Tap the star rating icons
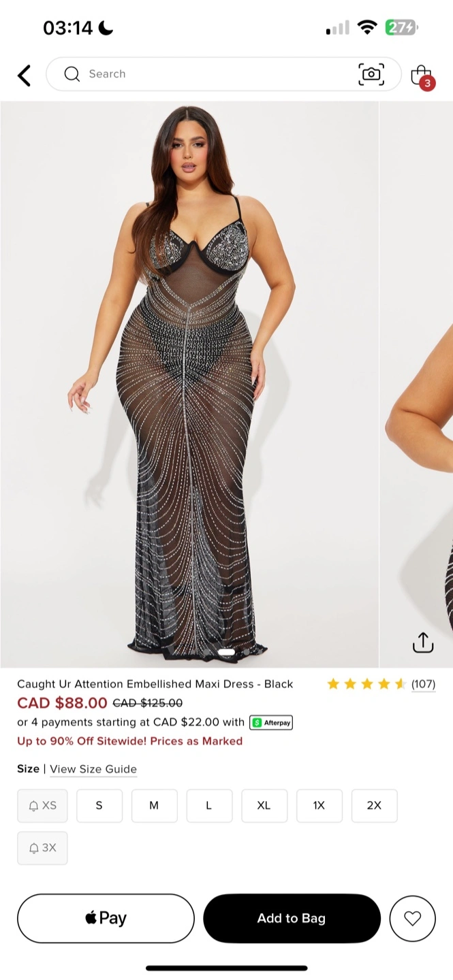 tap(366, 684)
